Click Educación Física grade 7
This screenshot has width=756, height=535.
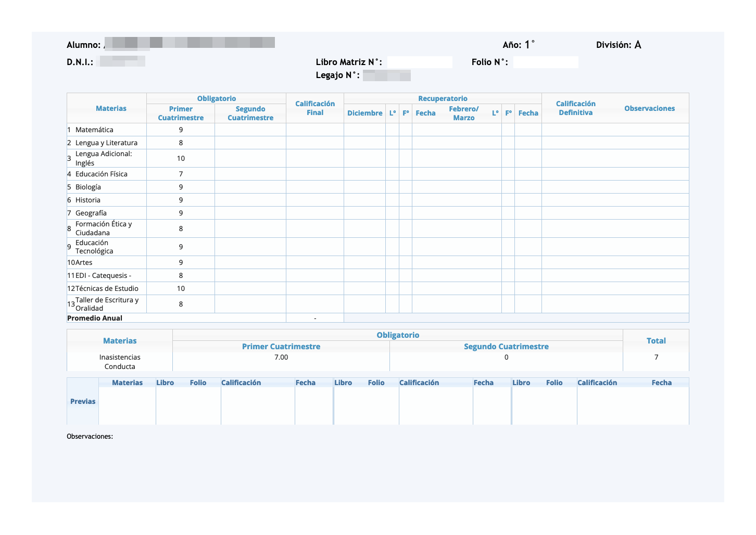pyautogui.click(x=181, y=174)
